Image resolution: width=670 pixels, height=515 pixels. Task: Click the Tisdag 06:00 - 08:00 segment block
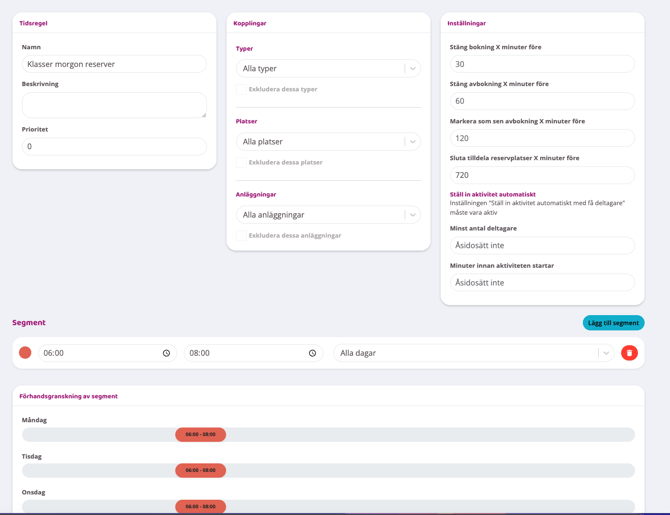coord(200,471)
